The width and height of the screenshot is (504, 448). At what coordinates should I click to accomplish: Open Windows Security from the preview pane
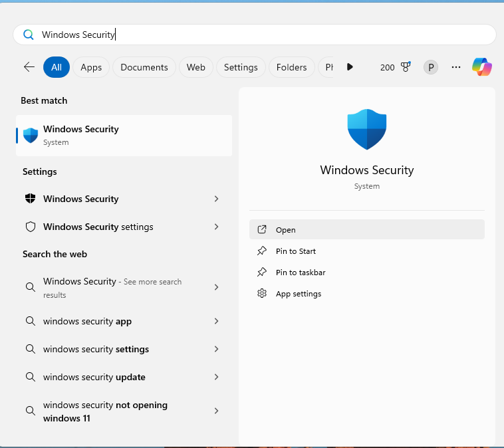click(367, 229)
